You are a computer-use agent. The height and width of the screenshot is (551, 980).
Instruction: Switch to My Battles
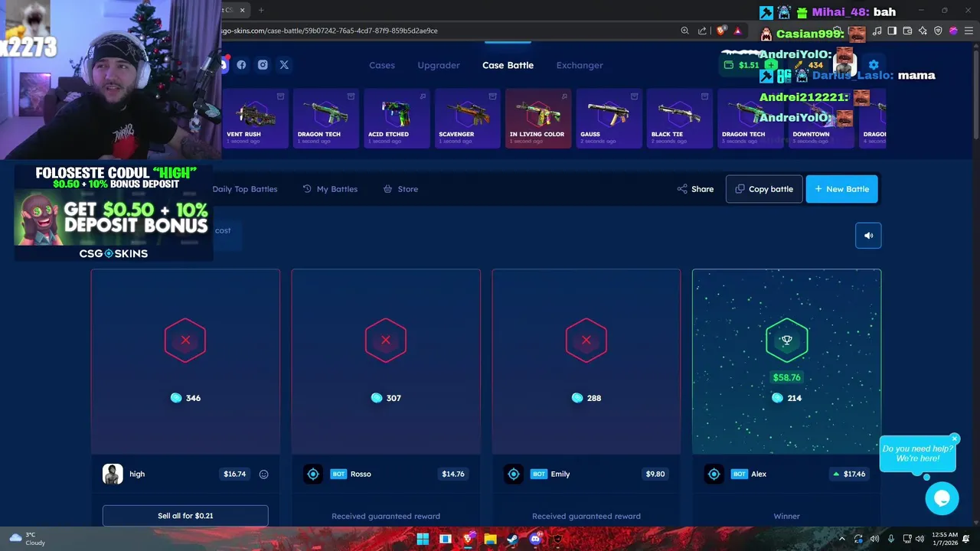click(x=330, y=189)
